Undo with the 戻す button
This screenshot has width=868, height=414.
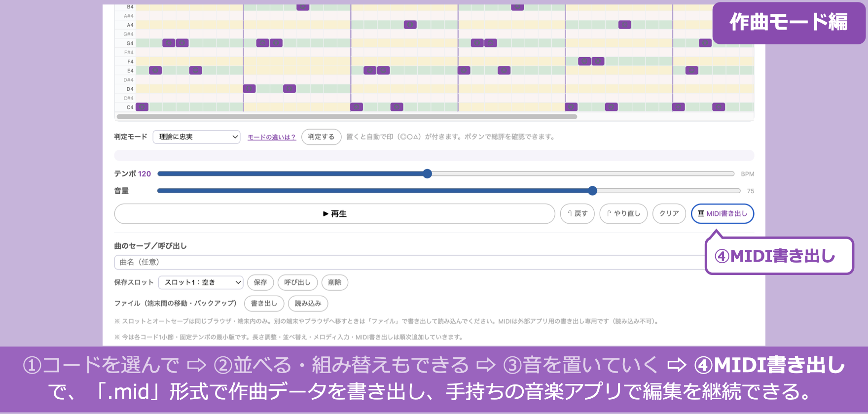tap(577, 214)
